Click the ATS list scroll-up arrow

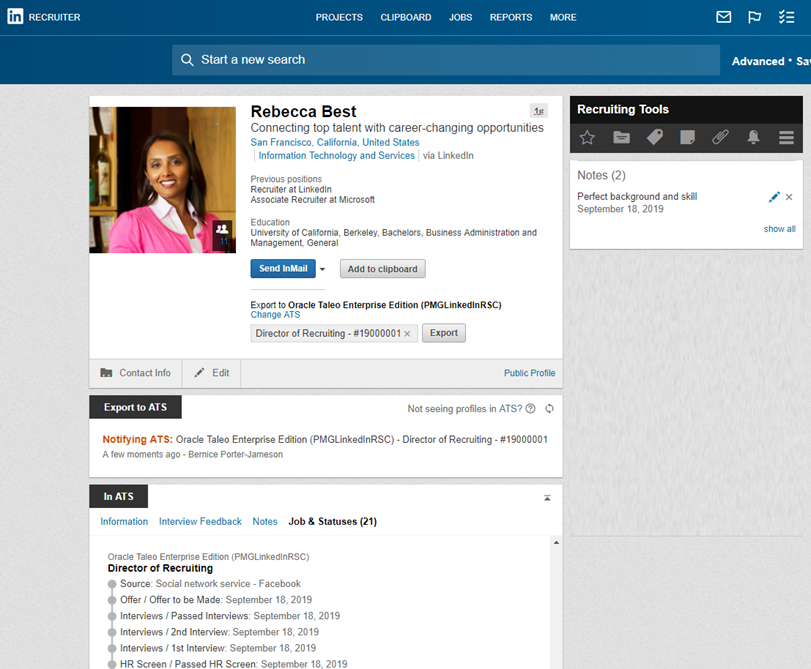[556, 543]
